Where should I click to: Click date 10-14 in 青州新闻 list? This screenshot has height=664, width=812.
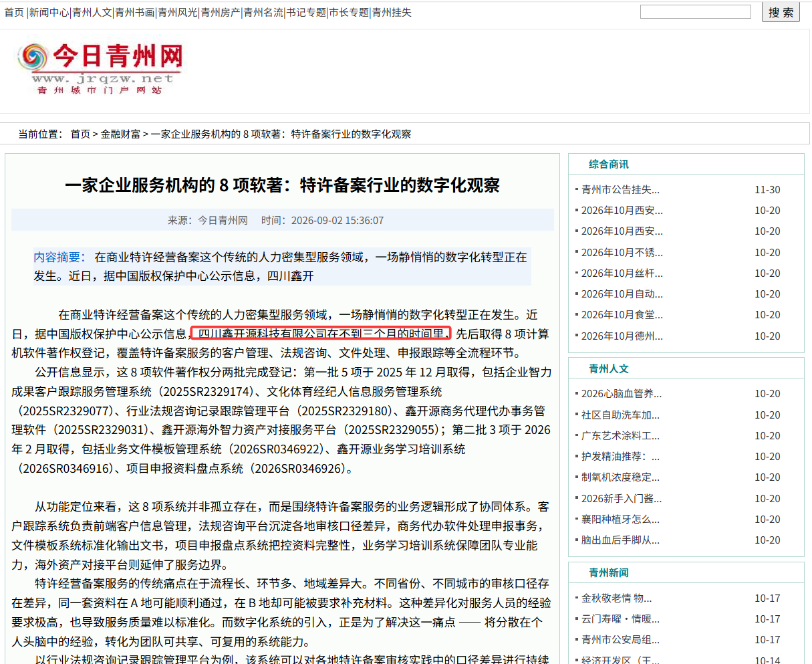(x=767, y=659)
